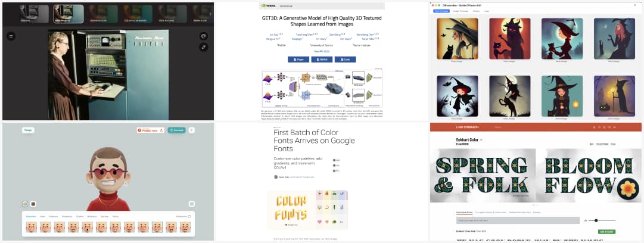Open the hamburger menu on the photo editor

coord(11,36)
